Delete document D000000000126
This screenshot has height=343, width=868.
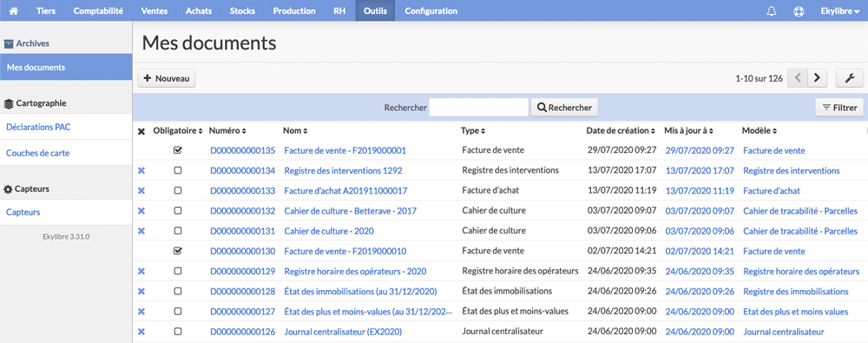141,332
